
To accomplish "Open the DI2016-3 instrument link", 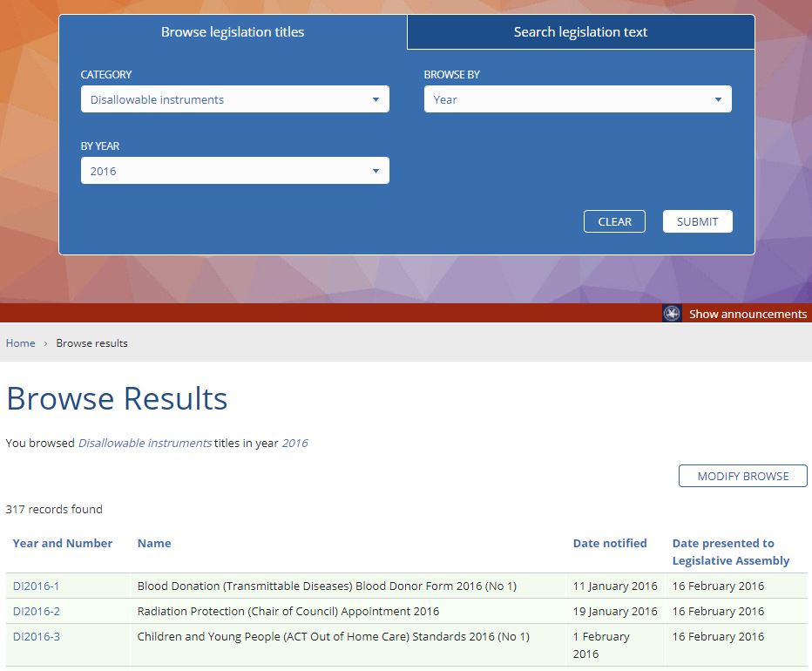I will click(x=36, y=636).
